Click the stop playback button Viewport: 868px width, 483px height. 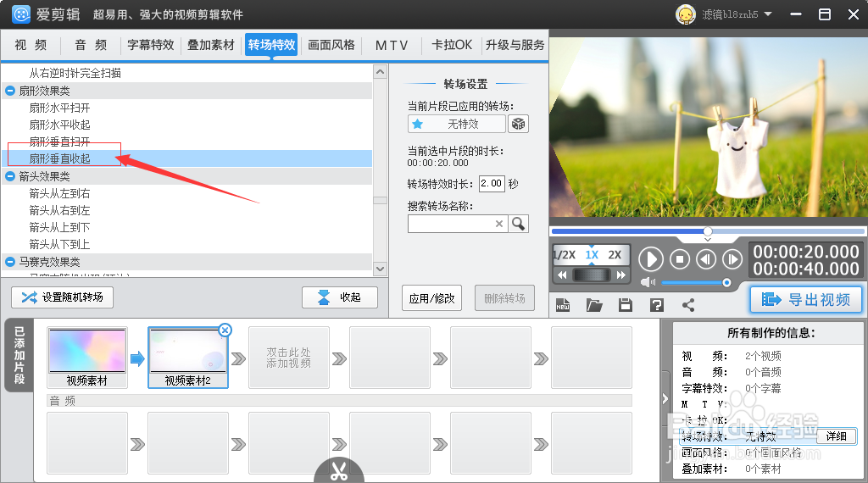point(680,259)
